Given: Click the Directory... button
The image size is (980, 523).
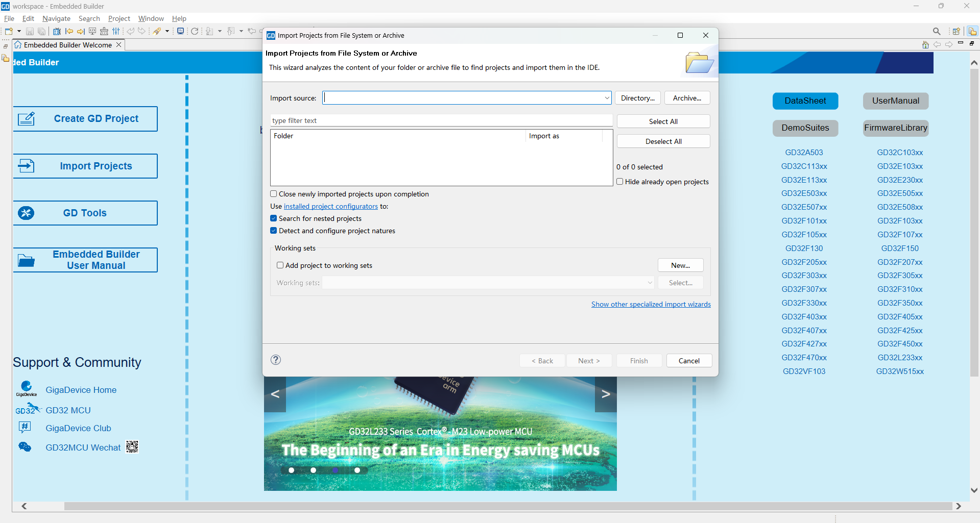Looking at the screenshot, I should tap(637, 98).
